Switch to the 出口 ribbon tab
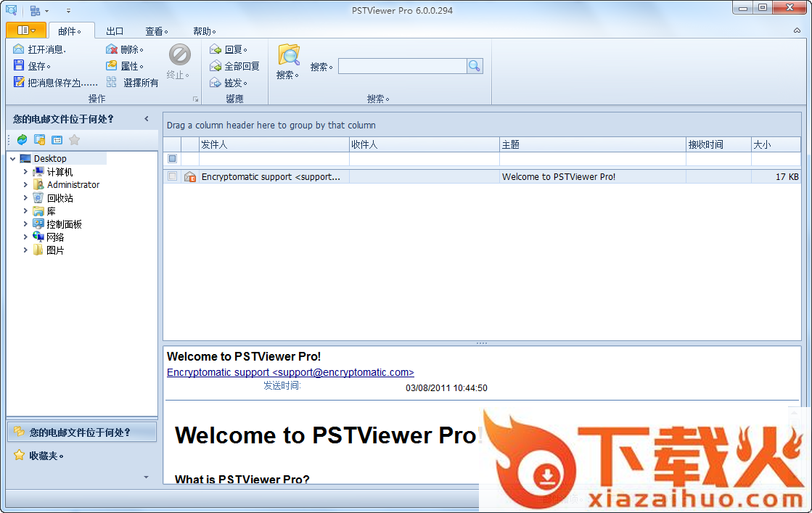The width and height of the screenshot is (812, 513). (x=115, y=31)
